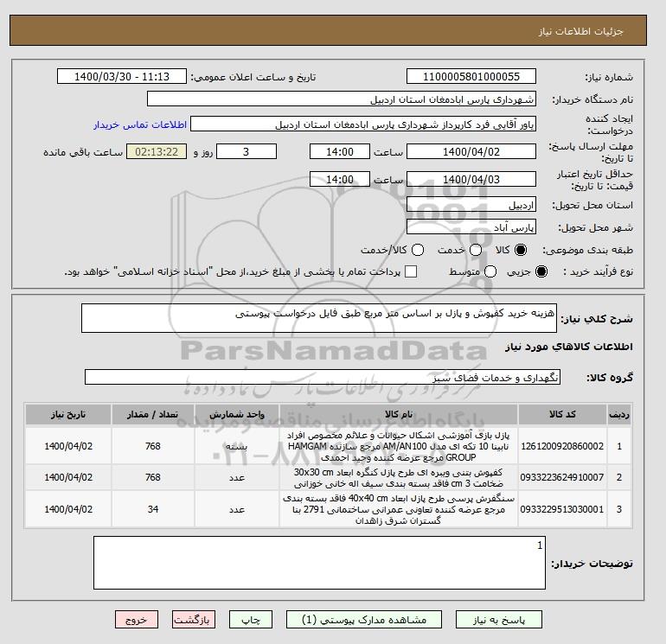Click the remaining time 02:13:22 field
The height and width of the screenshot is (644, 666).
coord(157,151)
